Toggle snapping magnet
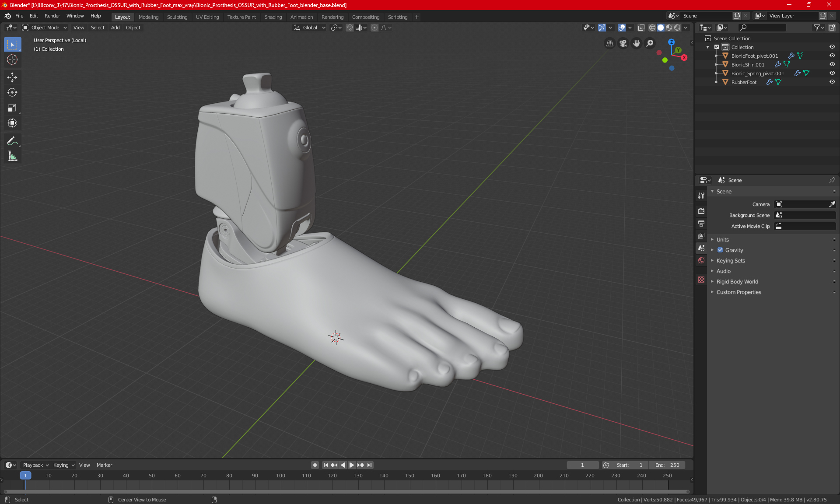Image resolution: width=840 pixels, height=504 pixels. pyautogui.click(x=349, y=28)
